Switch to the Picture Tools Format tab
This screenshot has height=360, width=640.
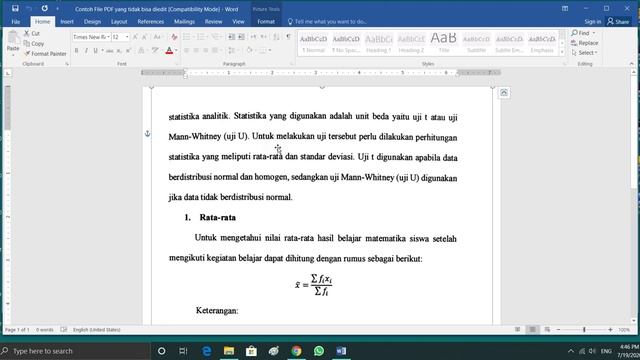pos(266,22)
